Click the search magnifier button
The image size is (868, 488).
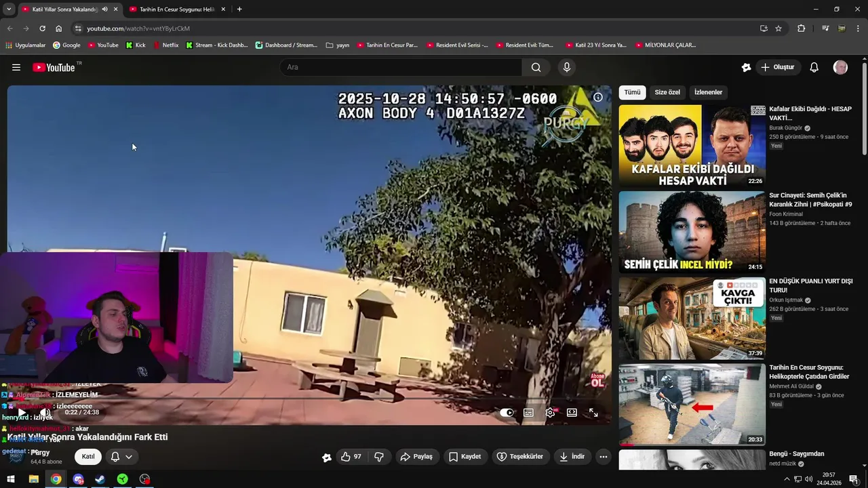point(536,67)
